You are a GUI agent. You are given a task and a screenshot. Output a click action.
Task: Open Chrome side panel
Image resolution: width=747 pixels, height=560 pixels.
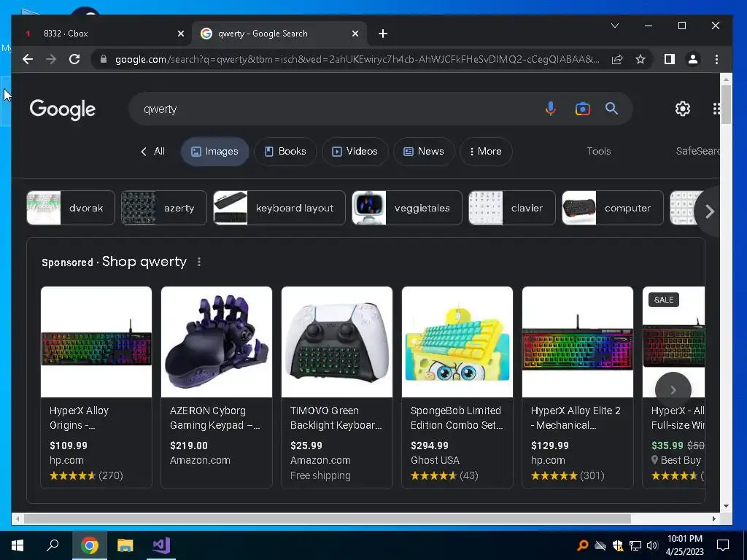(670, 59)
